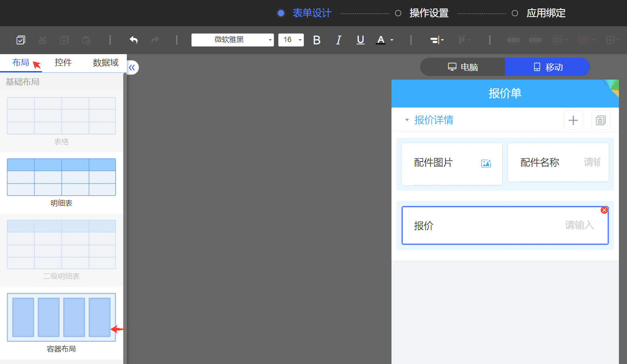Click the insert row/column icon

[560, 40]
